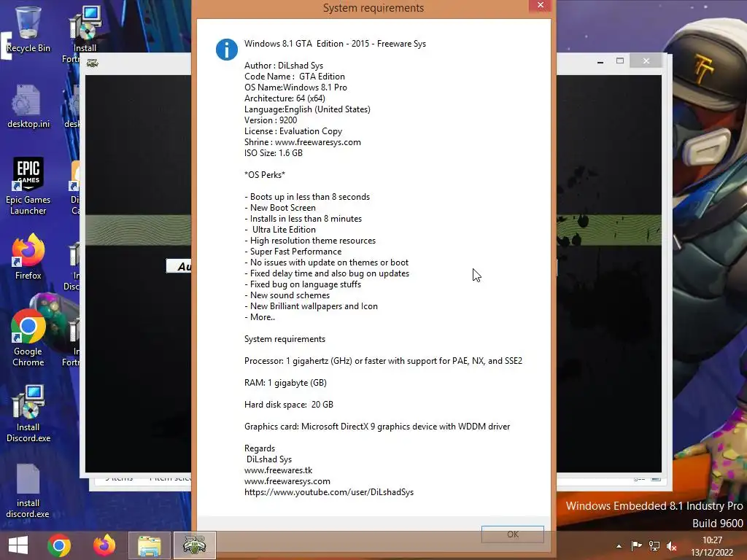Click 'Shrine : www.freewaresys.com' line

[x=303, y=142]
